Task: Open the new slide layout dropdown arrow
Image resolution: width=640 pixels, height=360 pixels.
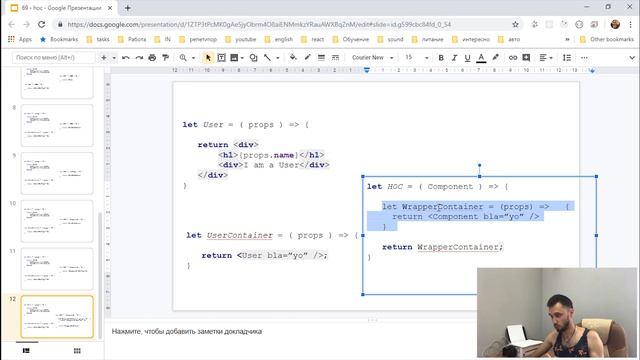Action: tap(114, 58)
